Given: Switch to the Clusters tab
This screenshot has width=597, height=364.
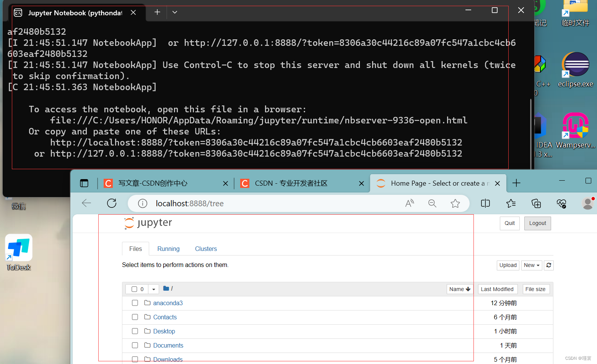Looking at the screenshot, I should point(206,249).
